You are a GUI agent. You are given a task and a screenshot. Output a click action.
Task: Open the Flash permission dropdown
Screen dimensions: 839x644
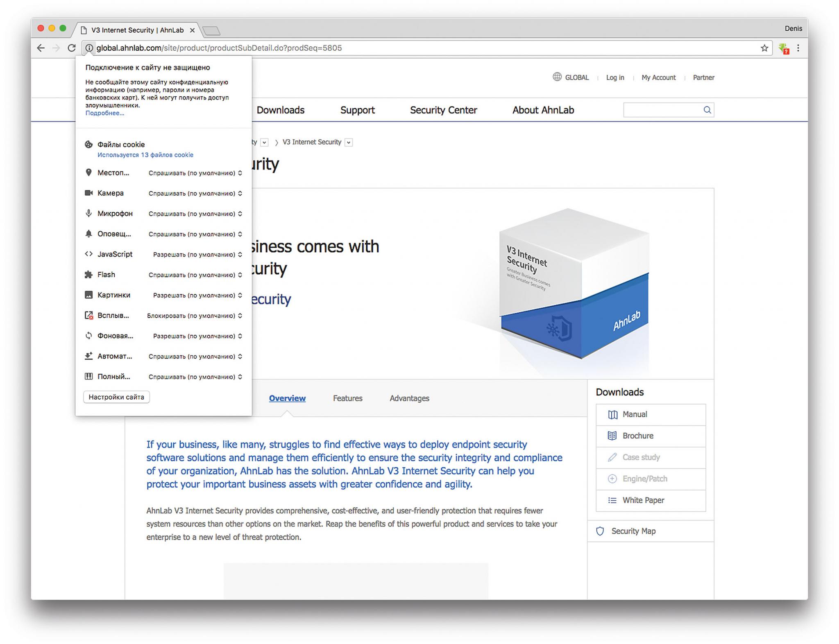click(x=195, y=275)
